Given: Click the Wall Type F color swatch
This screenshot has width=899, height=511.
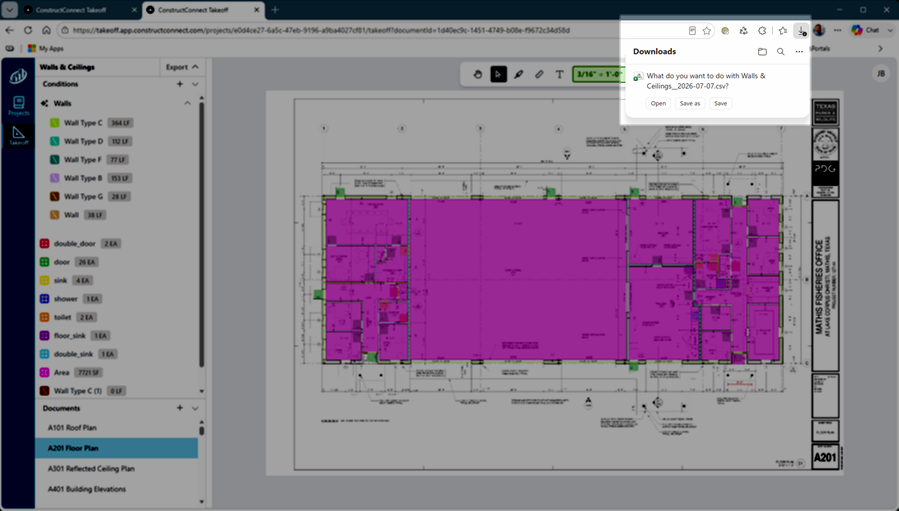Looking at the screenshot, I should click(54, 159).
